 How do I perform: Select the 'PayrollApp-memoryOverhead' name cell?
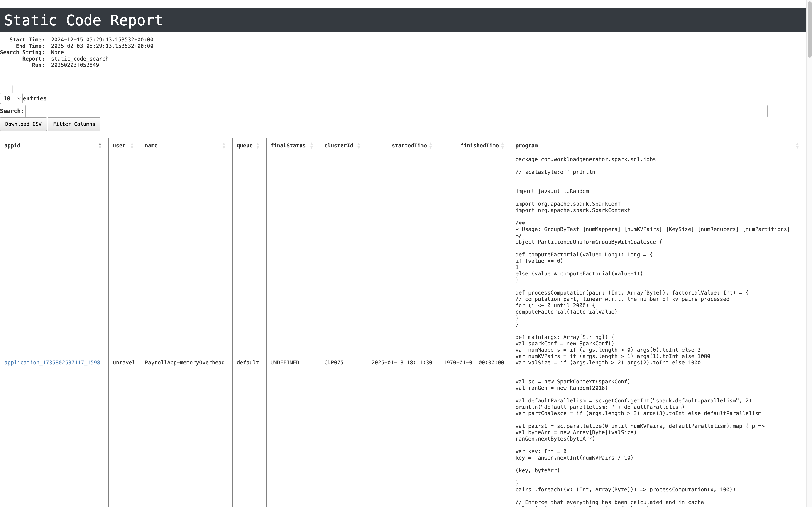click(185, 363)
